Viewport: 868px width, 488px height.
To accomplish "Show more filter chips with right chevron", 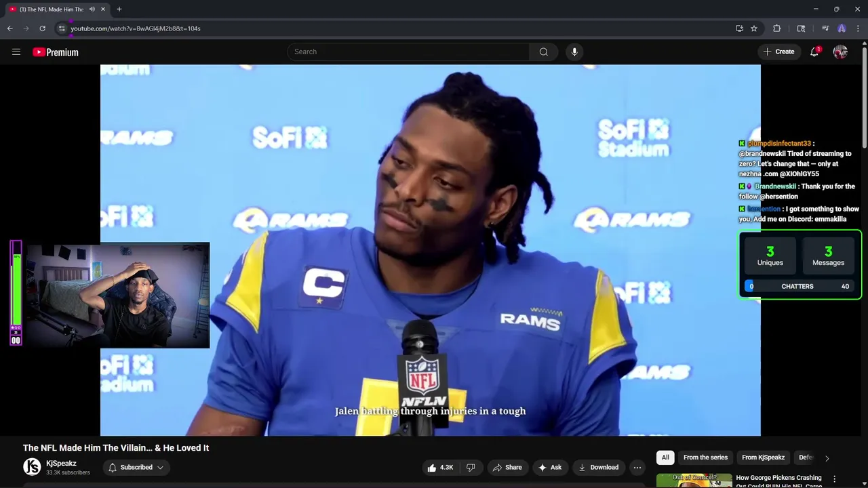I will 827,458.
